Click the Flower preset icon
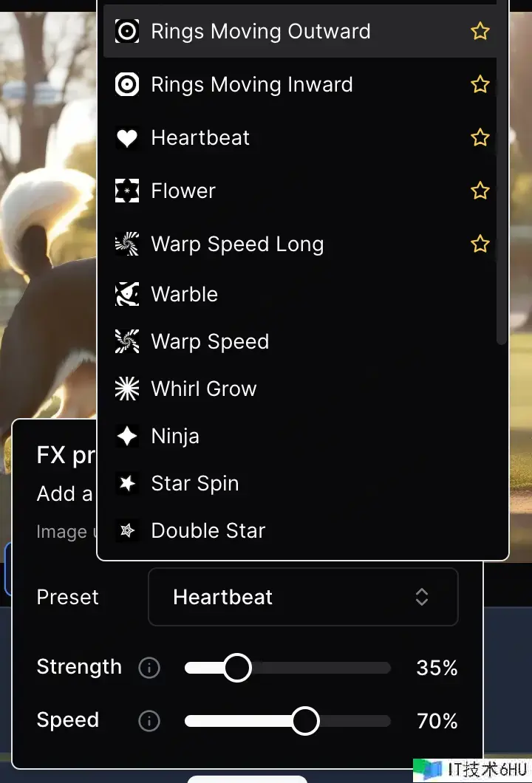This screenshot has width=532, height=783. [127, 191]
